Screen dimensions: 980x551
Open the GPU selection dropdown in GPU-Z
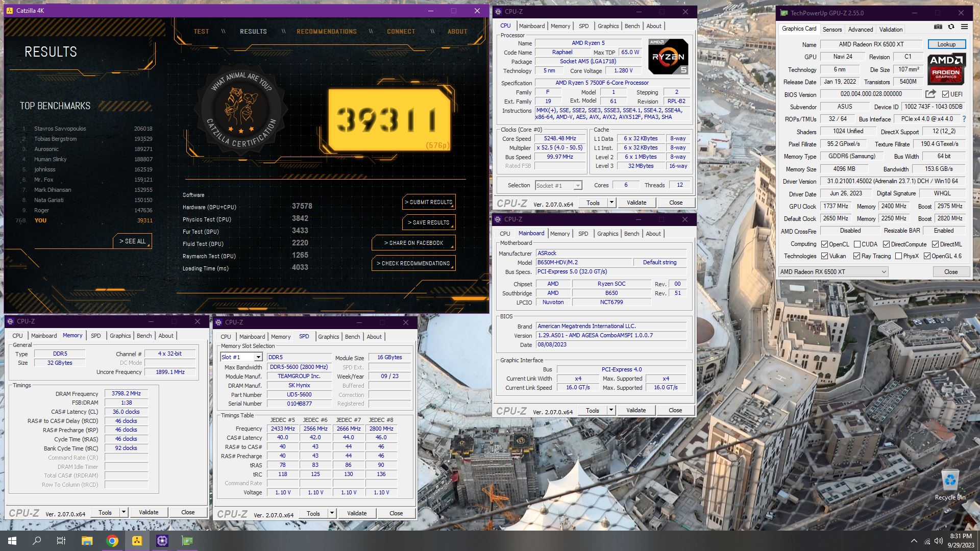point(833,272)
